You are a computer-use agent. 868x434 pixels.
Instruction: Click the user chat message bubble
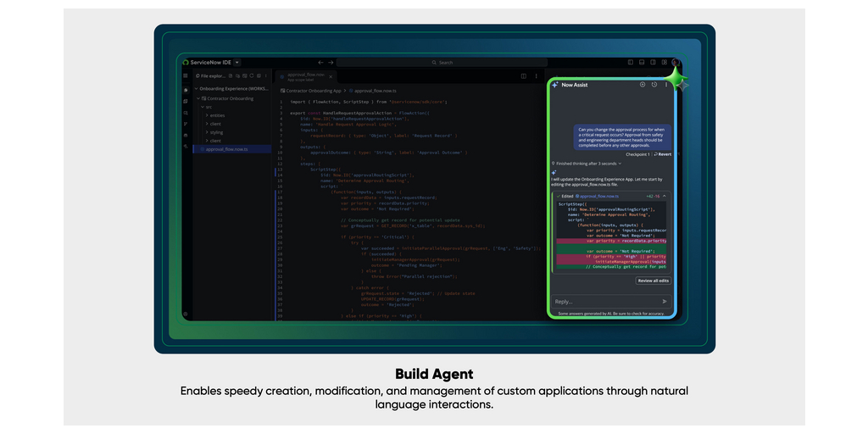click(622, 136)
